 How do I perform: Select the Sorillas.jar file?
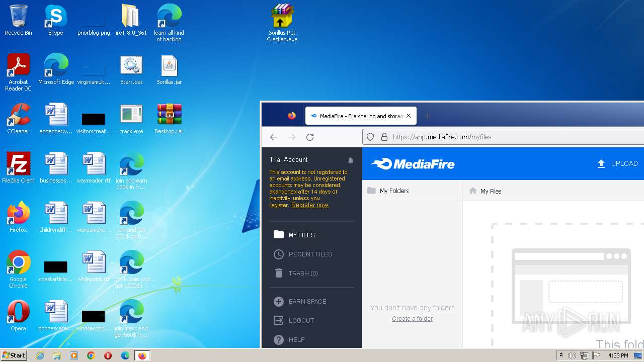tap(169, 69)
